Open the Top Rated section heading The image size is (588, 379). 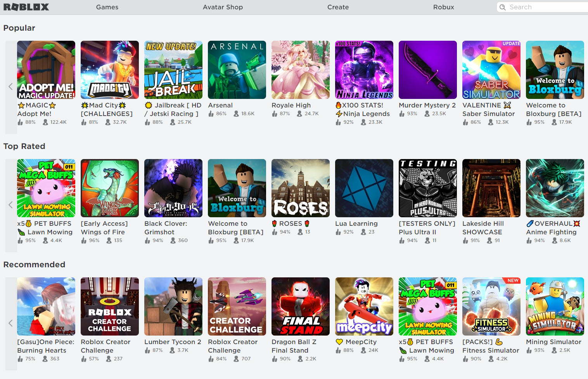(24, 146)
